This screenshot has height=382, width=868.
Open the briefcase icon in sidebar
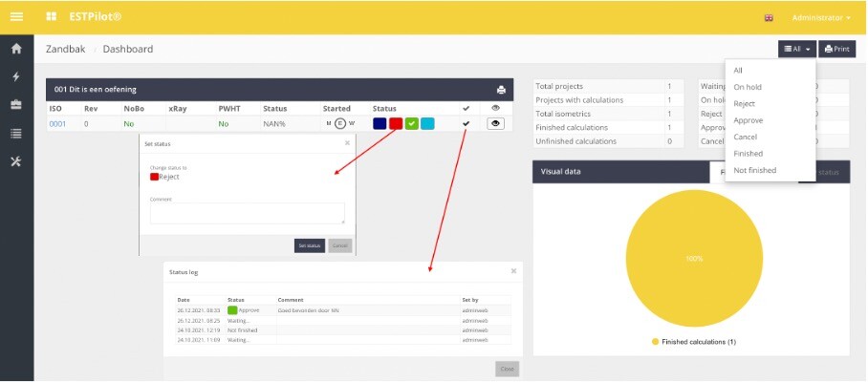pos(16,105)
